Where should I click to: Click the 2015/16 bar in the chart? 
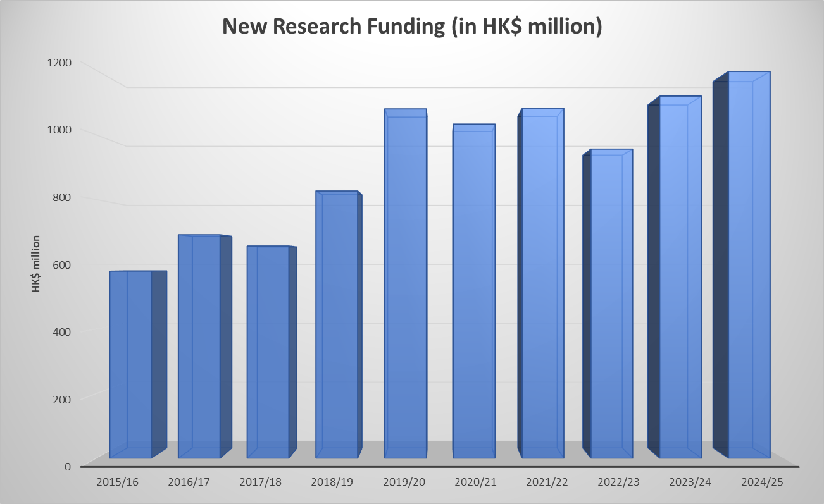coord(131,364)
